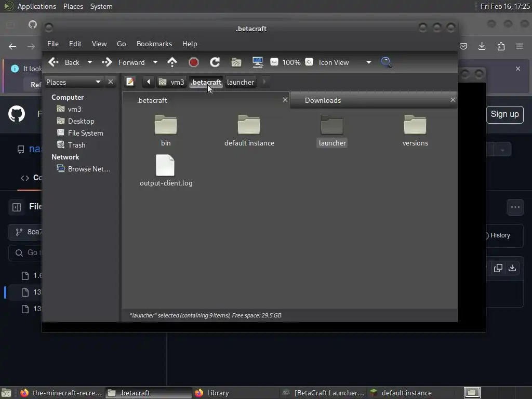Click the show desktop icon in taskbar
Image resolution: width=532 pixels, height=399 pixels.
coord(6,393)
